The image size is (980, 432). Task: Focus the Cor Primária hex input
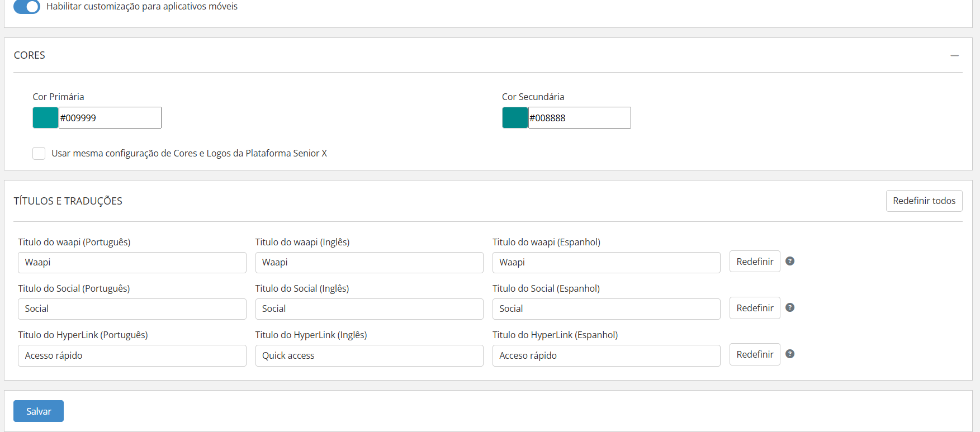click(110, 118)
